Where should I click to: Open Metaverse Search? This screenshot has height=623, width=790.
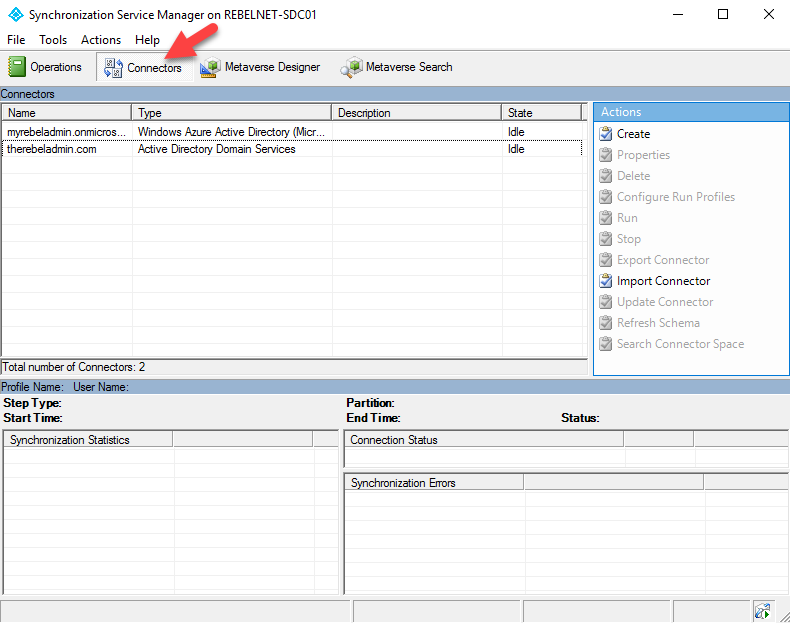point(397,67)
